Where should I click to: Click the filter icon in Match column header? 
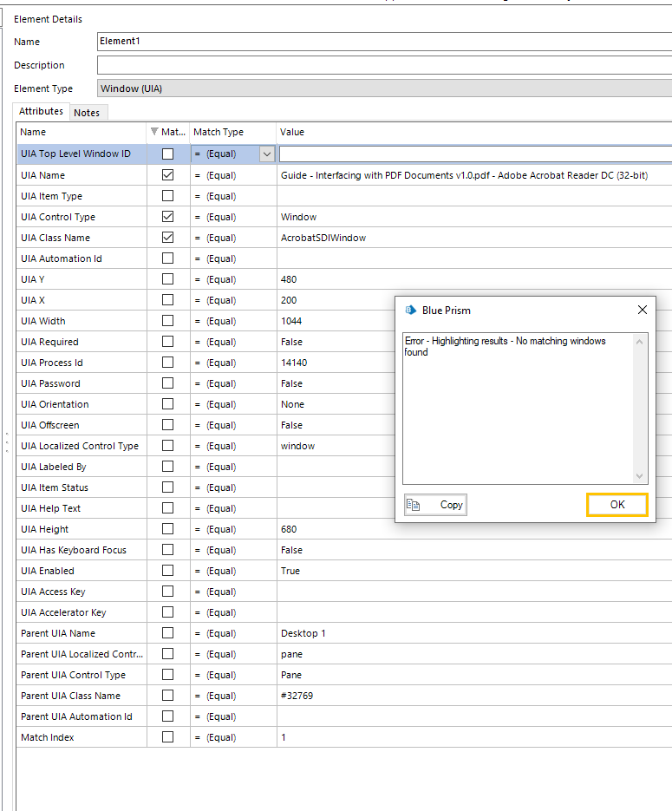(155, 132)
